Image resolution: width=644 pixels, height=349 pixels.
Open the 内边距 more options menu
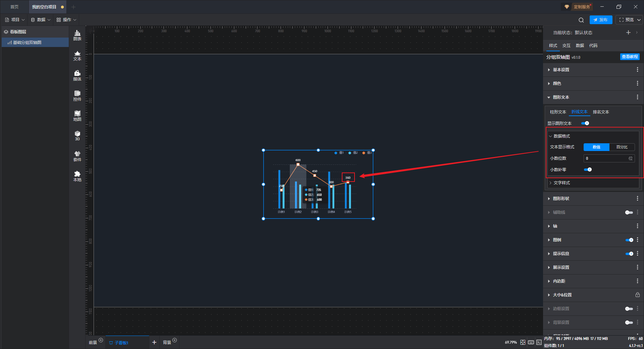click(637, 281)
